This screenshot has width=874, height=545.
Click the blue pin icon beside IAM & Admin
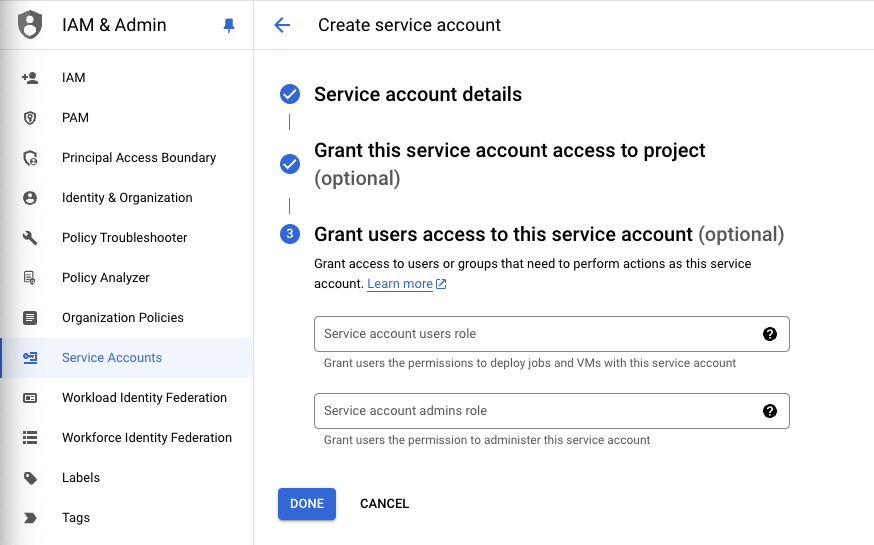point(229,26)
